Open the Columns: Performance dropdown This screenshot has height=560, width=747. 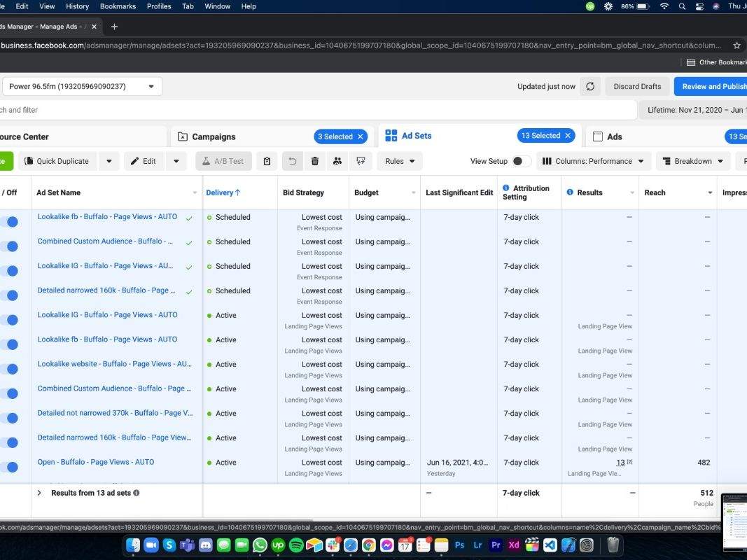(594, 162)
